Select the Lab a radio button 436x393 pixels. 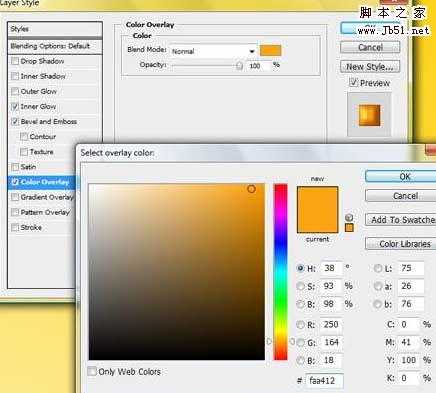point(378,286)
